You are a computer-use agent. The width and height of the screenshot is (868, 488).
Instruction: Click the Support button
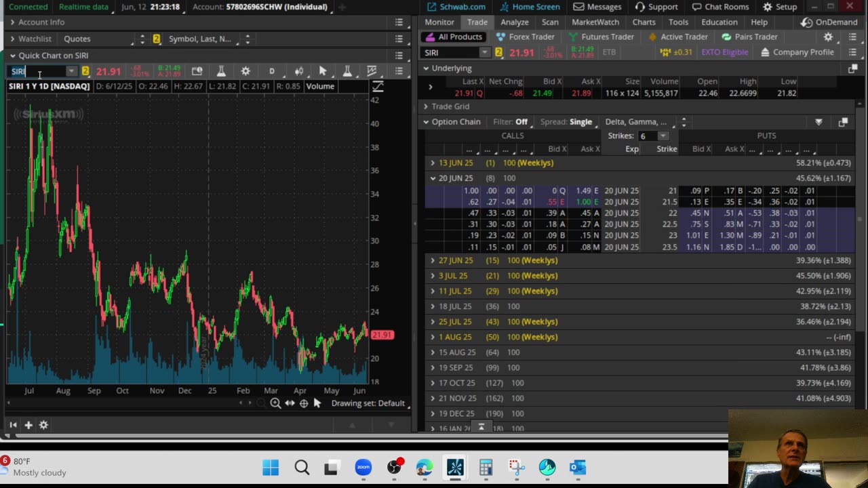tap(656, 7)
